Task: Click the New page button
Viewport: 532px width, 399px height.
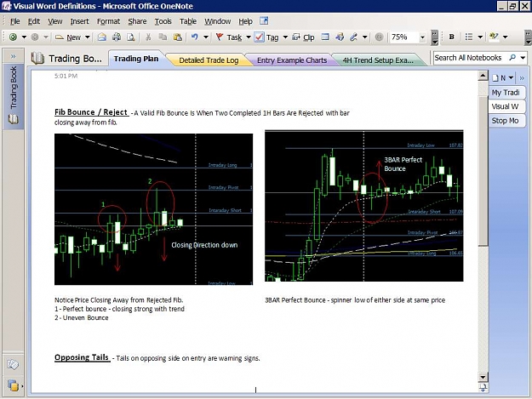Action: point(68,37)
